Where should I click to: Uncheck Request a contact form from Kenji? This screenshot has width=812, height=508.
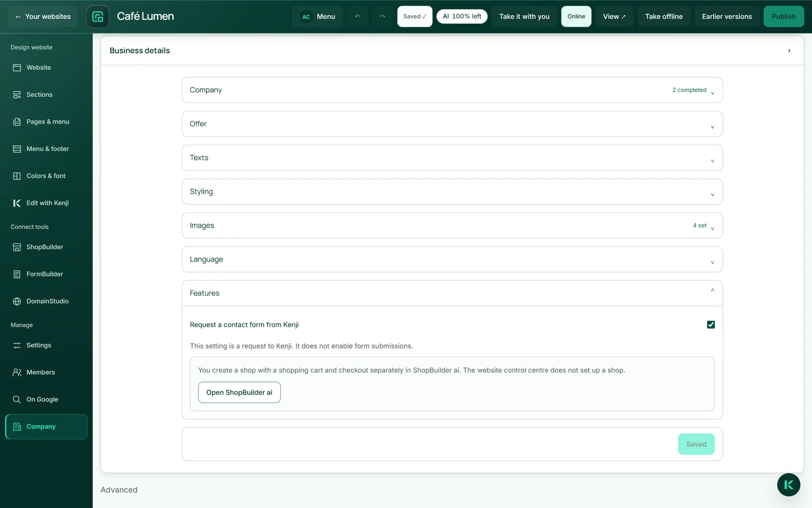[x=710, y=325]
